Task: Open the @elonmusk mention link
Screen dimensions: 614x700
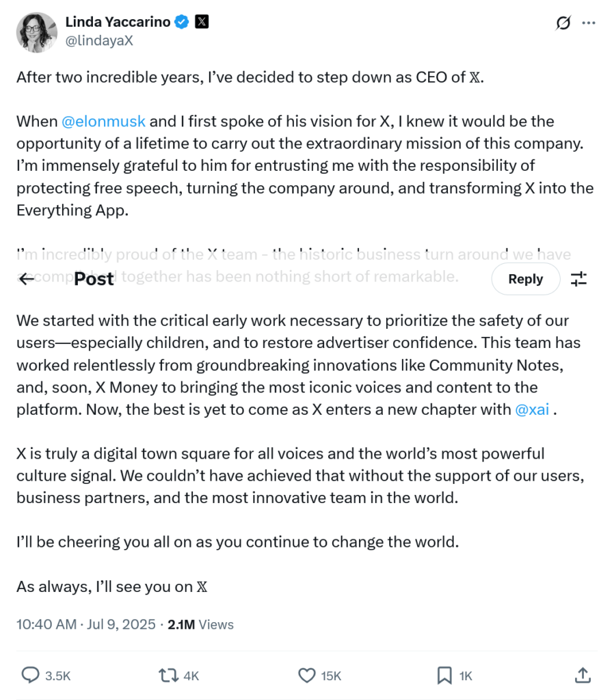Action: point(103,122)
